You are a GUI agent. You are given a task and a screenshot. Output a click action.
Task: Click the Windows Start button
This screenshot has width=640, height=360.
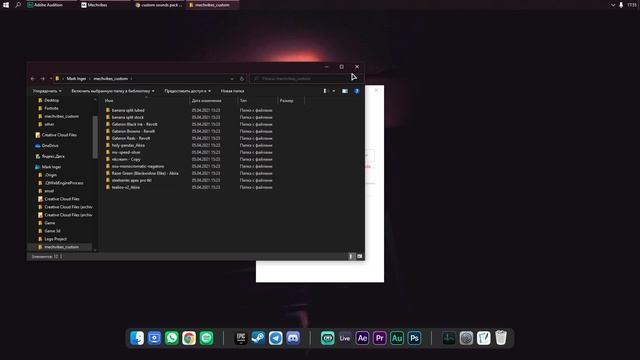[x=6, y=5]
